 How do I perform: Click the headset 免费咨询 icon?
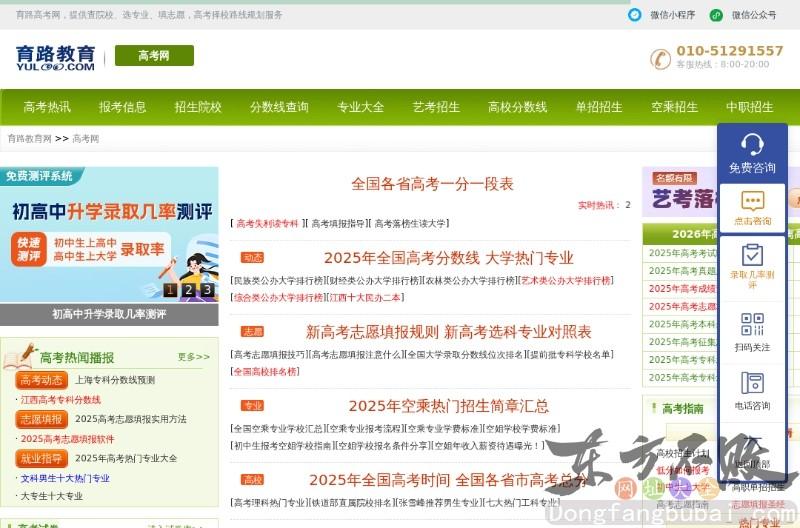(752, 144)
